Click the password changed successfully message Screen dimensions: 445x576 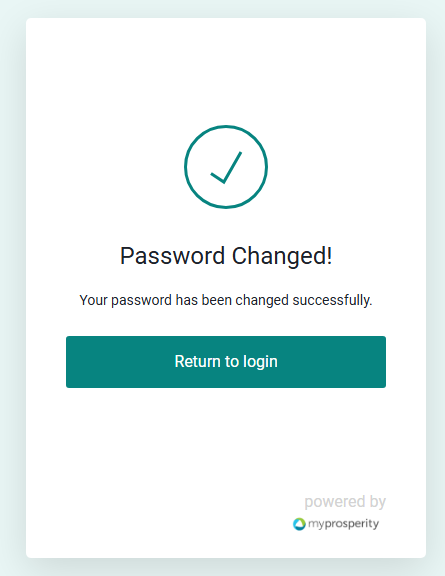[226, 300]
